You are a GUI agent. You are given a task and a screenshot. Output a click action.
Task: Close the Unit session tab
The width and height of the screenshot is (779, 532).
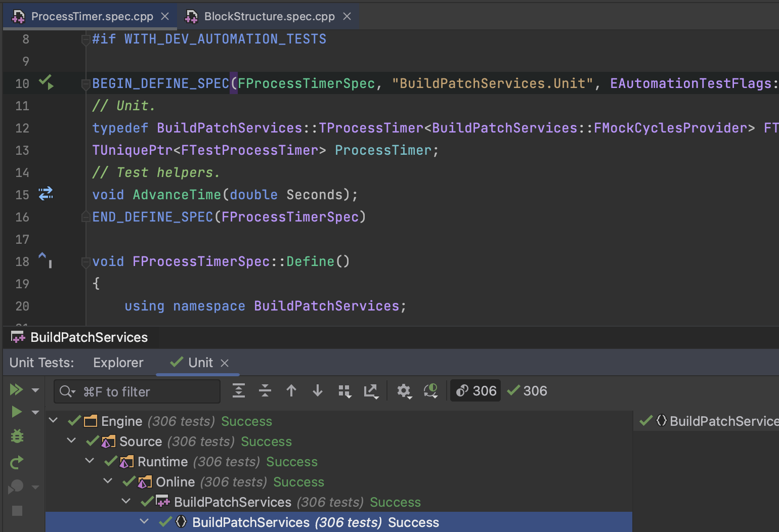[x=225, y=363]
